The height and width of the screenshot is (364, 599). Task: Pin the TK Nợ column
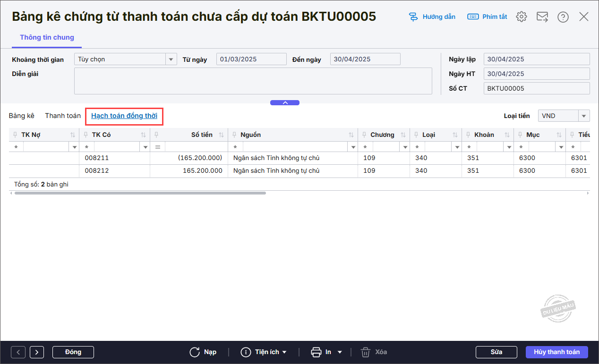[x=15, y=135]
